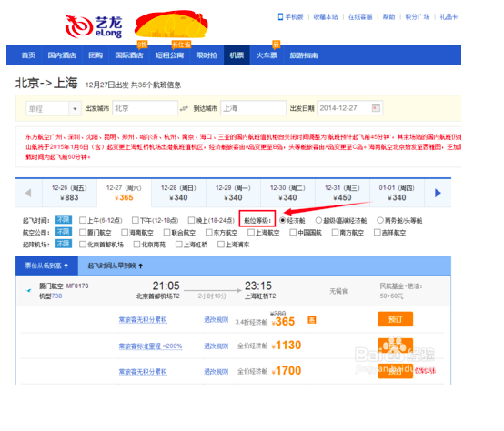This screenshot has height=431, width=504.
Task: Click the orange discount badge beside ¥365
Action: click(312, 320)
